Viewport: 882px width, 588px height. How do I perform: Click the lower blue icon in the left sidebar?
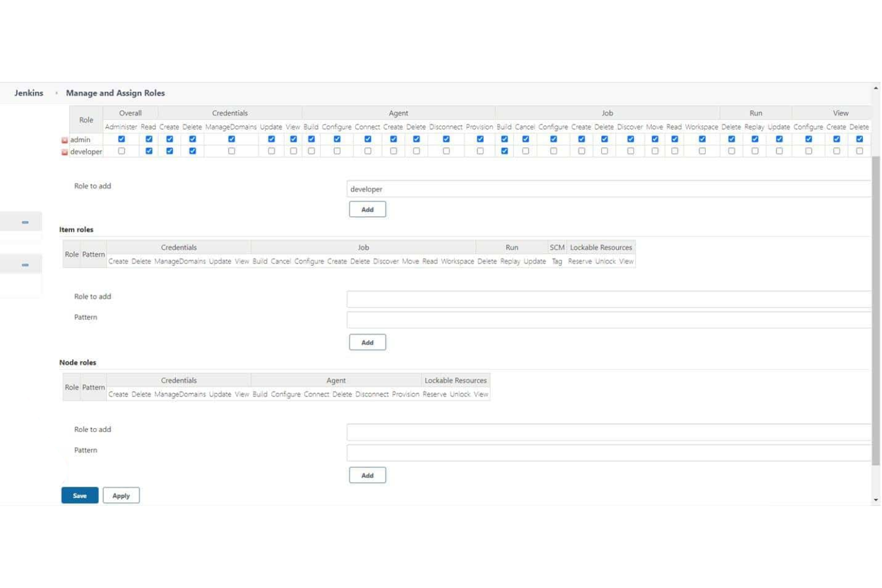click(24, 263)
